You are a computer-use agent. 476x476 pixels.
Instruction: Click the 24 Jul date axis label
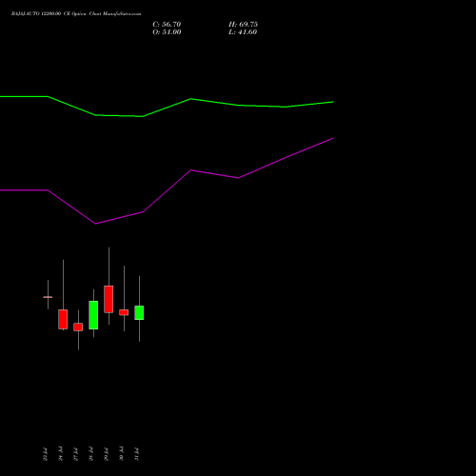(60, 454)
